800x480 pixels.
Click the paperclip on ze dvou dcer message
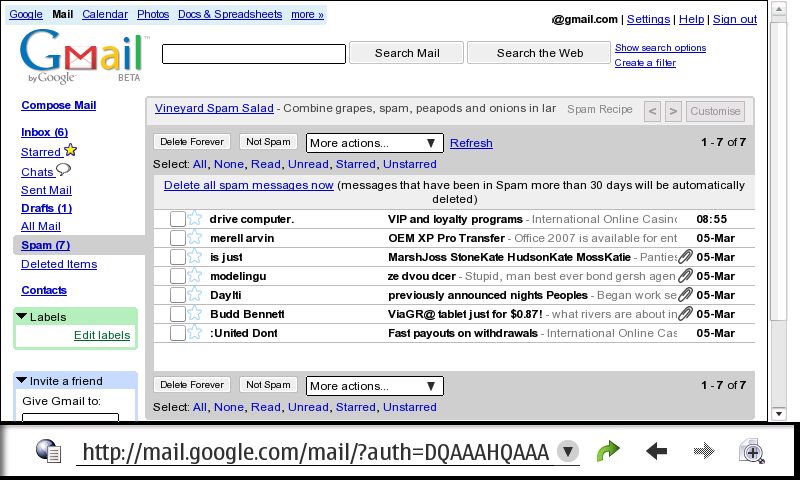(685, 275)
